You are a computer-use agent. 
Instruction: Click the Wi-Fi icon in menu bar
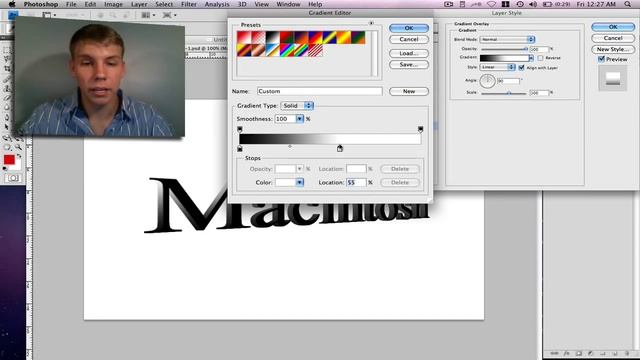point(491,4)
